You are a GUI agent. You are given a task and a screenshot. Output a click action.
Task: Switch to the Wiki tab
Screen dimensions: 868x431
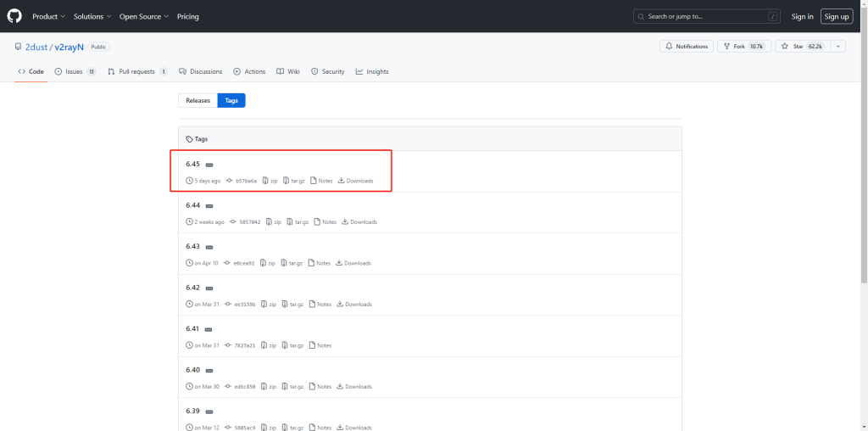coord(288,71)
